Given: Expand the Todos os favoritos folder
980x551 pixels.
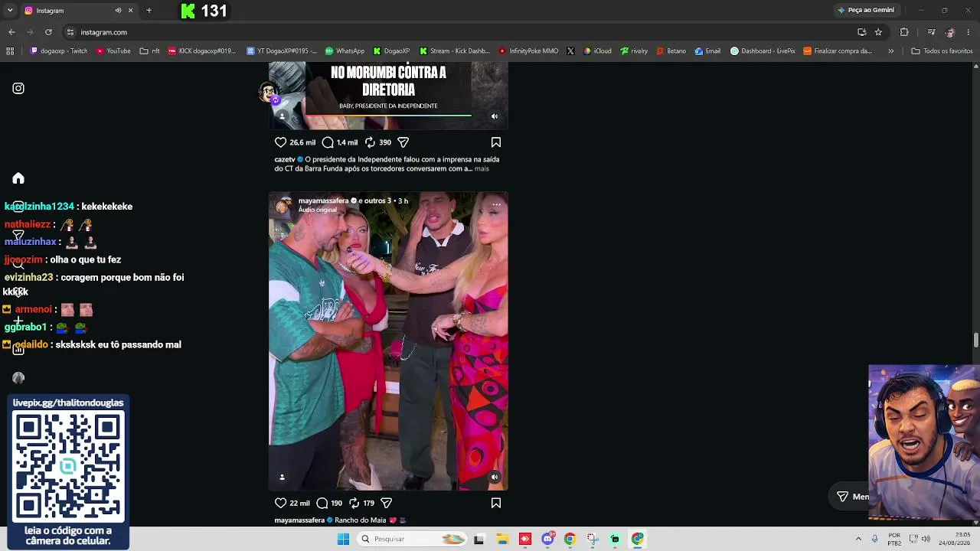Looking at the screenshot, I should coord(942,51).
